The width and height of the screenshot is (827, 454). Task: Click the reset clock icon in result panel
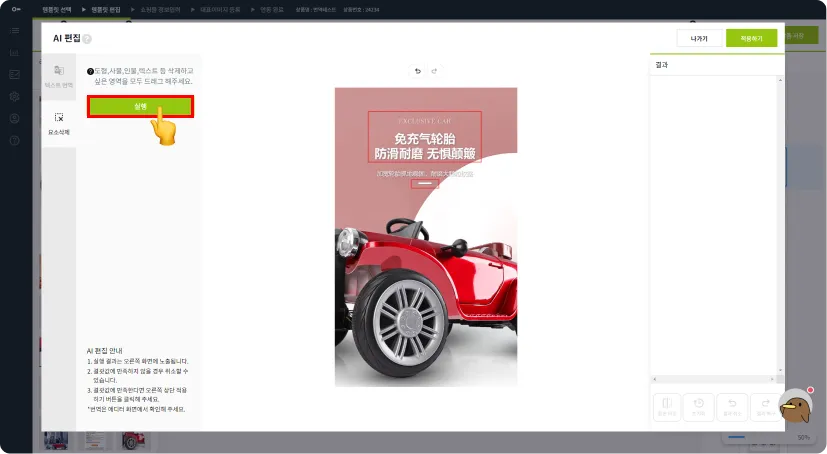699,407
